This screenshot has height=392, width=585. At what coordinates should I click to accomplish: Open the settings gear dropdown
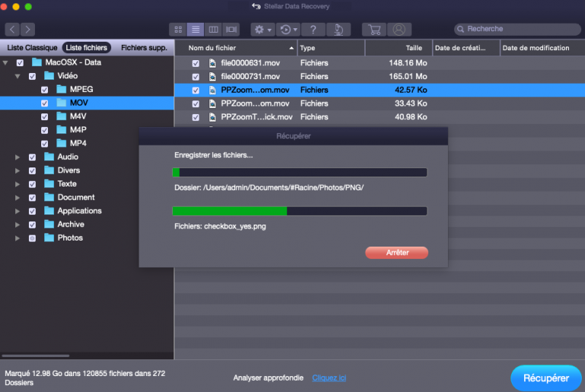263,30
